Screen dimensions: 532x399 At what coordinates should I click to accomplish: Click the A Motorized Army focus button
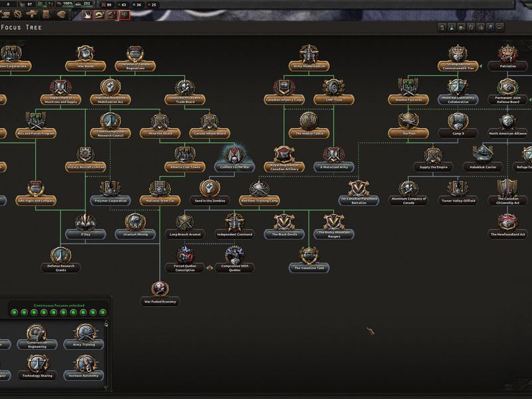point(334,167)
